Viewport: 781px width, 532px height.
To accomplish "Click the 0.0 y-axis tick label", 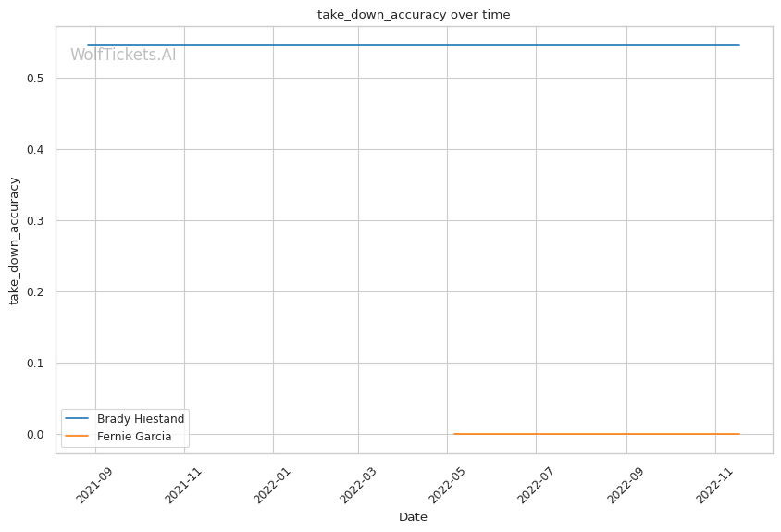I will tap(38, 435).
